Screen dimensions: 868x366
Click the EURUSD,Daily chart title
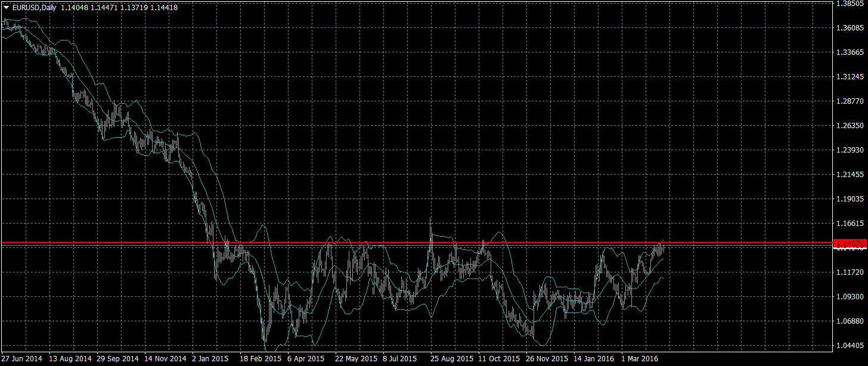pyautogui.click(x=35, y=8)
